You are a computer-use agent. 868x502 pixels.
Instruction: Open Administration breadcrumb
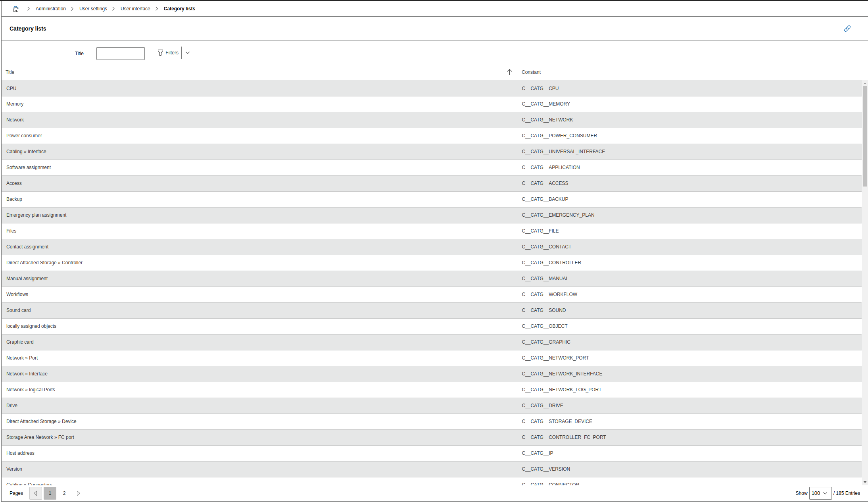(51, 9)
